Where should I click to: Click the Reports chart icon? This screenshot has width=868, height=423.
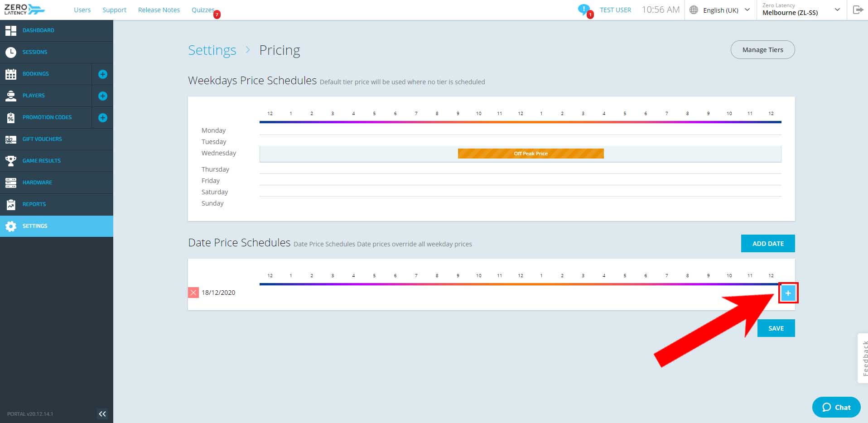[11, 204]
